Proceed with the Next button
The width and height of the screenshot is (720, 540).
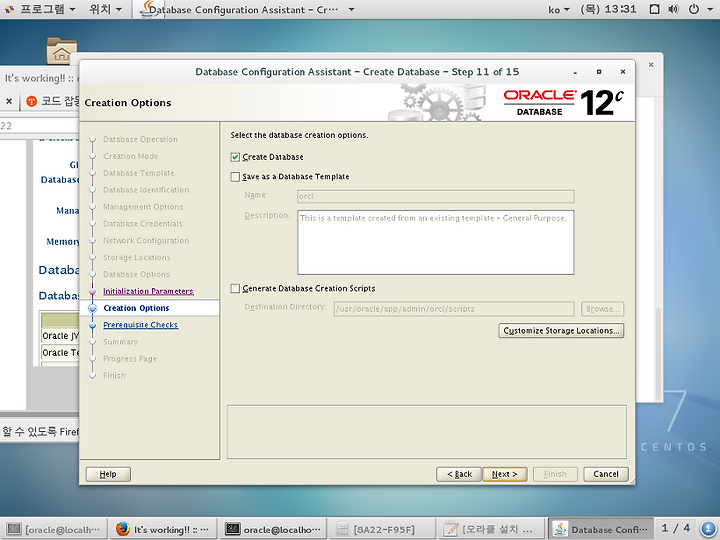click(505, 474)
